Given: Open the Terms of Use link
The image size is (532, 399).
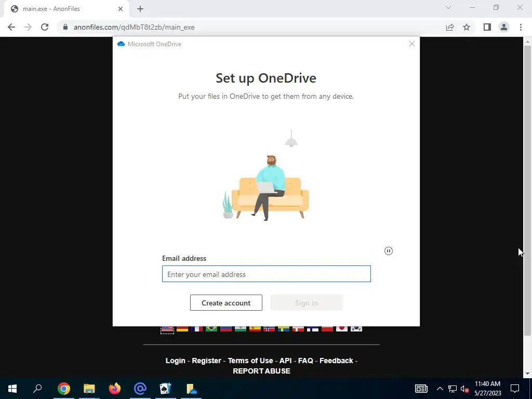Looking at the screenshot, I should point(250,361).
